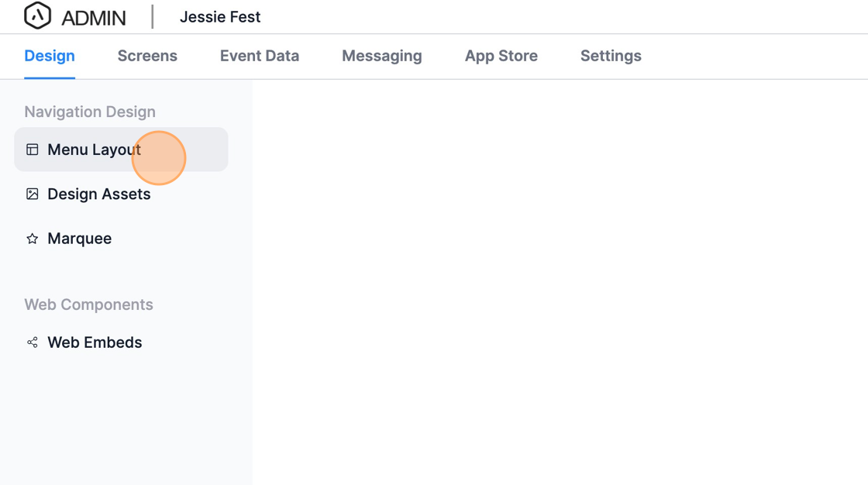868x485 pixels.
Task: Go to the Event Data tab
Action: [260, 56]
